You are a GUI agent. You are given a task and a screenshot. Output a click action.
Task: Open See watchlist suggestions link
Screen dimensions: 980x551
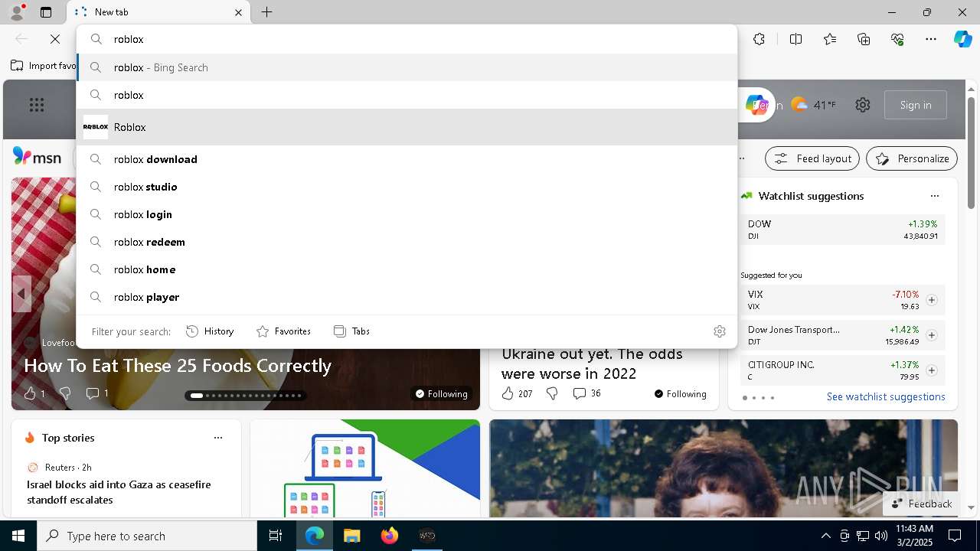coord(886,396)
